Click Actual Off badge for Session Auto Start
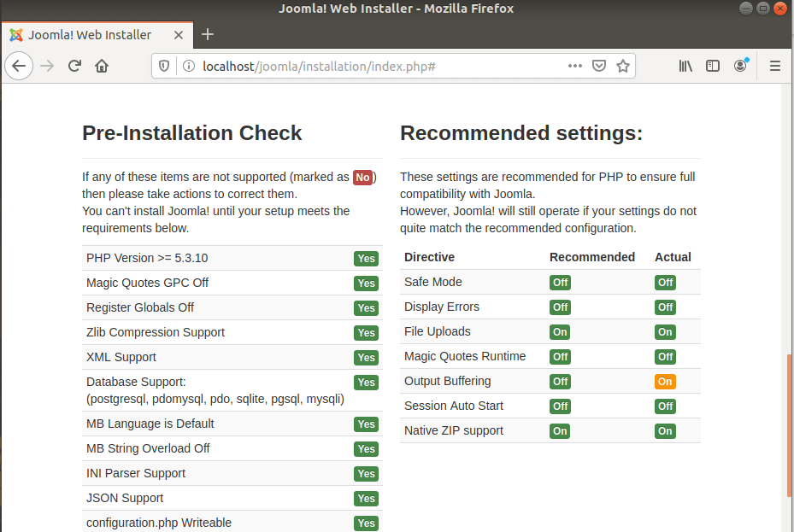This screenshot has width=794, height=532. tap(665, 406)
